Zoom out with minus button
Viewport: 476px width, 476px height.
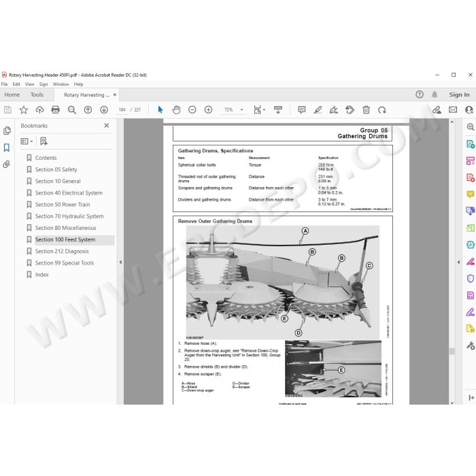[x=192, y=110]
